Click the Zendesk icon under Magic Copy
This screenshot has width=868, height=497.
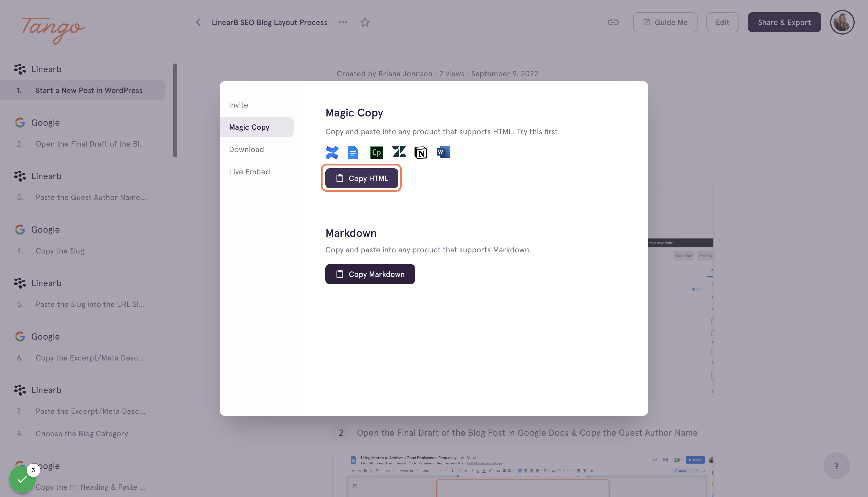[399, 152]
